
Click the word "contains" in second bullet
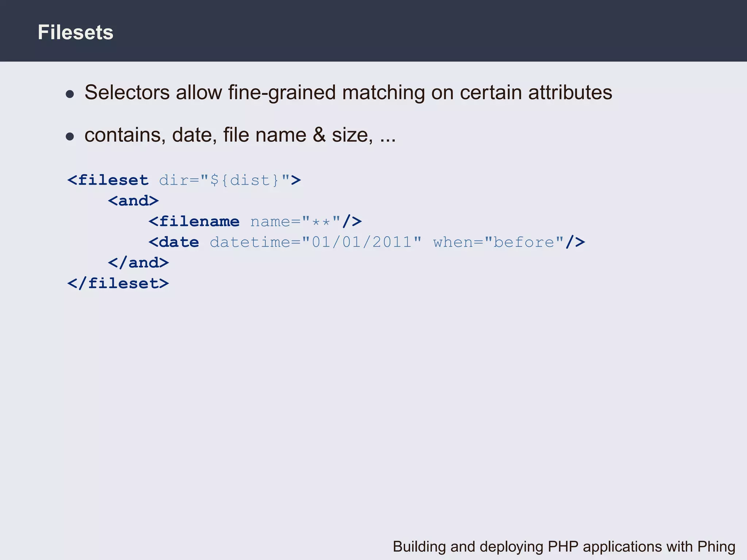tap(123, 135)
